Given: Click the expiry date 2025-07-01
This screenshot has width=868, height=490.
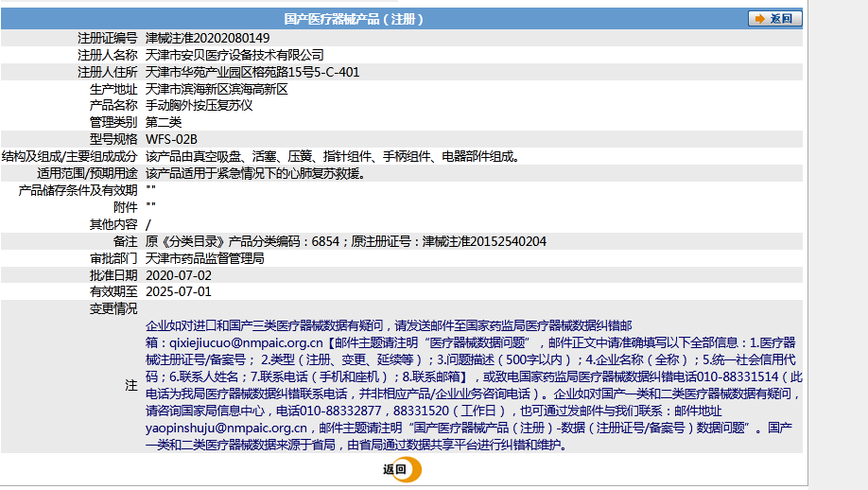Looking at the screenshot, I should pos(179,292).
